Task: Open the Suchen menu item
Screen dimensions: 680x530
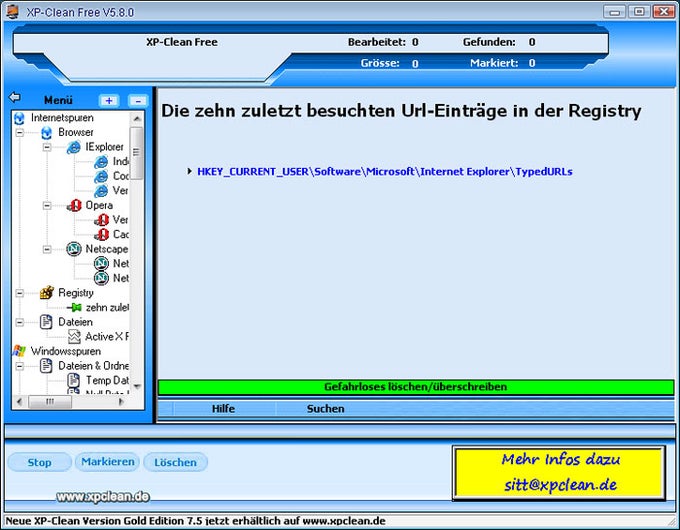Action: click(x=325, y=409)
